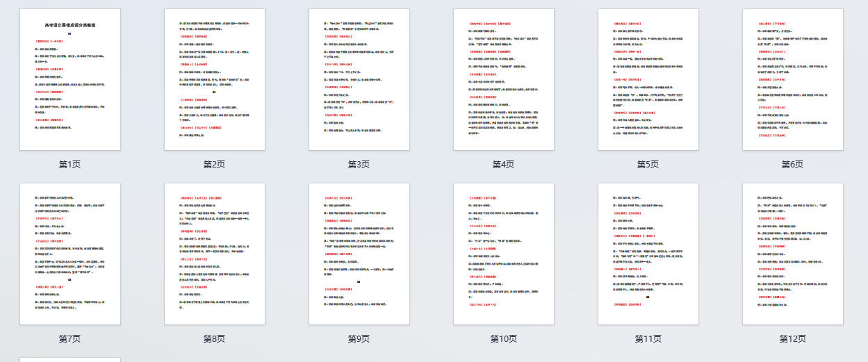Image resolution: width=868 pixels, height=362 pixels.
Task: Select the page 2 thumbnail
Action: click(x=214, y=79)
